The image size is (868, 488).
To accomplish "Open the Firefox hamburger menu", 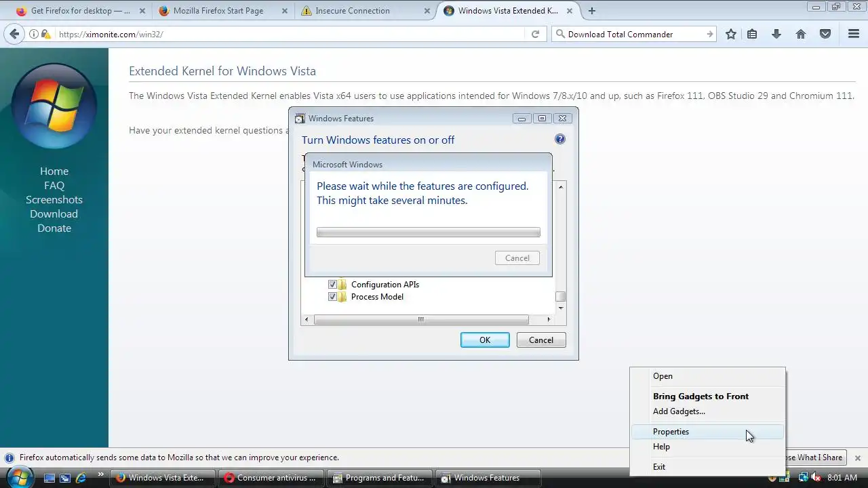I will [x=854, y=34].
